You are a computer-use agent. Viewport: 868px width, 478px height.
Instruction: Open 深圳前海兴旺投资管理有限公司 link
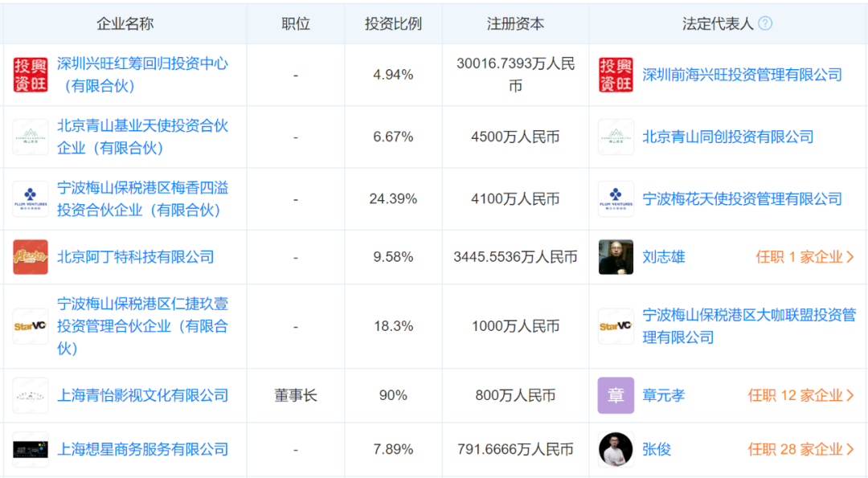(742, 75)
